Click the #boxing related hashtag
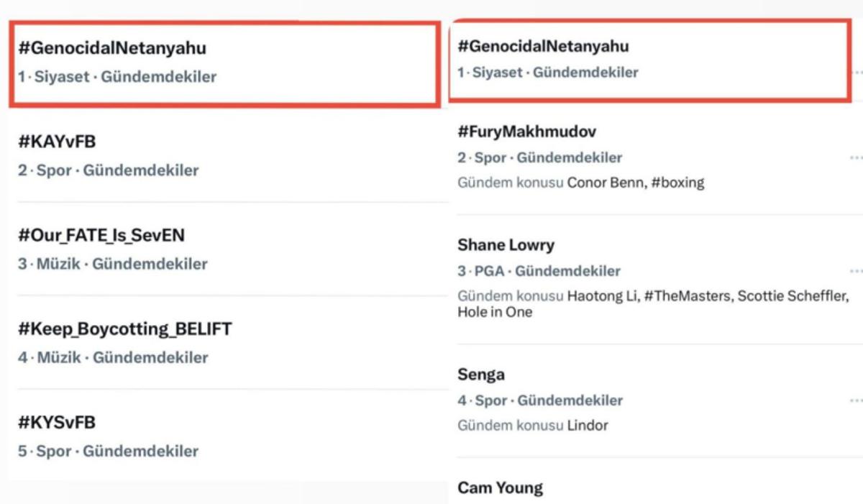The image size is (863, 504). tap(677, 183)
